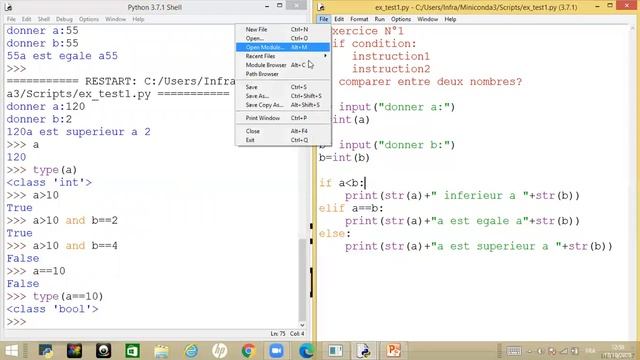640x360 pixels.
Task: Open Microsoft Edge from the taskbar
Action: [x=306, y=351]
